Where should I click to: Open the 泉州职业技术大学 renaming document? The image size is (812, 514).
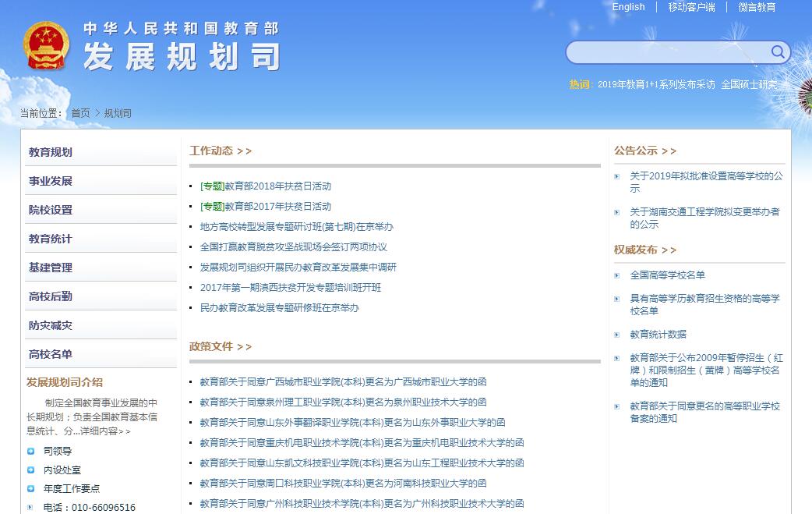point(344,402)
